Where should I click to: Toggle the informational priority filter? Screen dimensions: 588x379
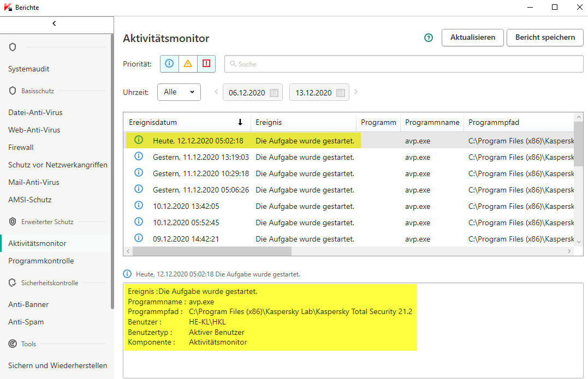pyautogui.click(x=169, y=64)
